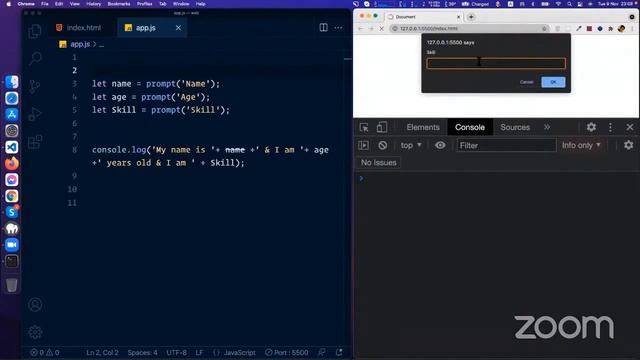Split the editor with split icon
The height and width of the screenshot is (360, 640).
pyautogui.click(x=323, y=27)
